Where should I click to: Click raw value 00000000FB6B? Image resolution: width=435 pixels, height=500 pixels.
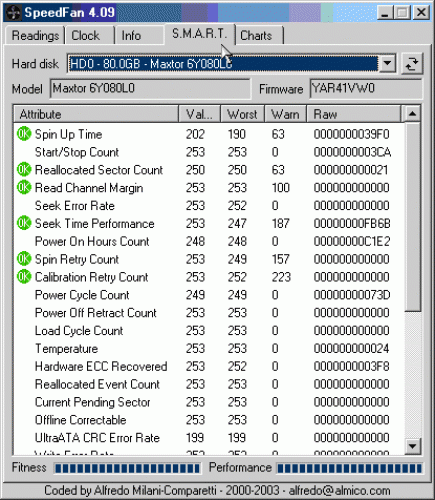point(352,223)
